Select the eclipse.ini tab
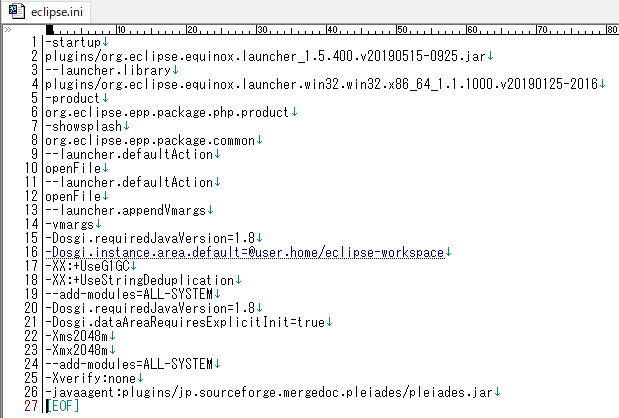Viewport: 619px width, 418px height. 46,11
